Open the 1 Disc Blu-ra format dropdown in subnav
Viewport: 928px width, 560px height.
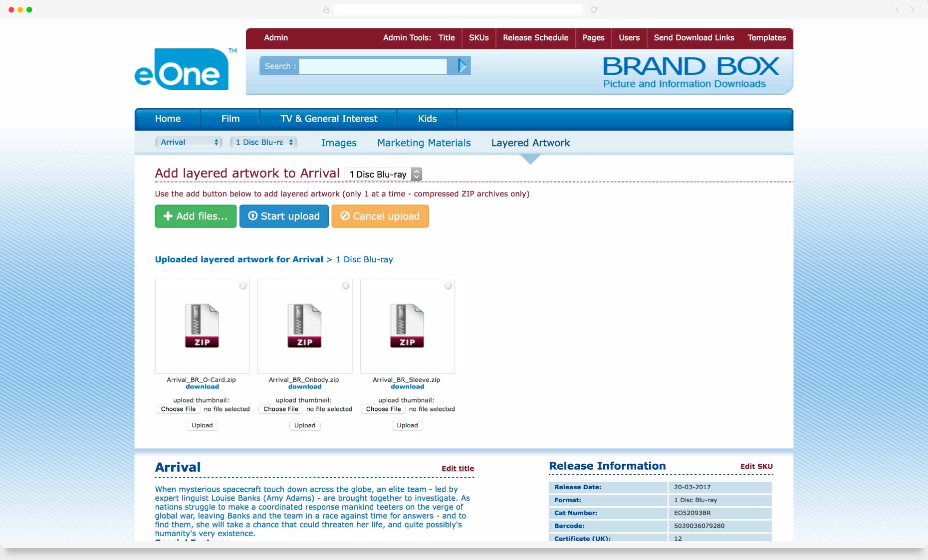click(263, 142)
